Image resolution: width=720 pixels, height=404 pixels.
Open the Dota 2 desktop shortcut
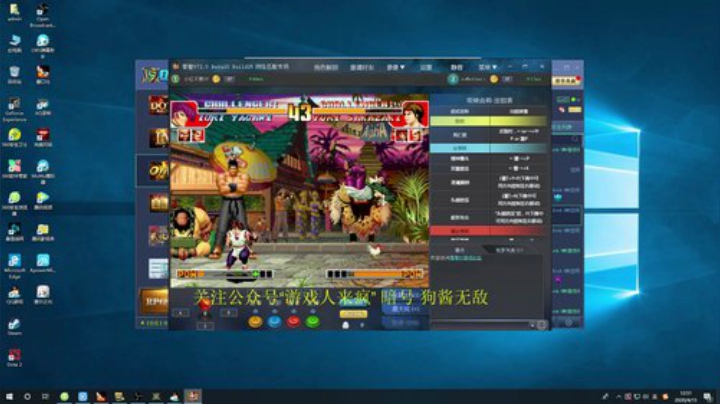14,358
